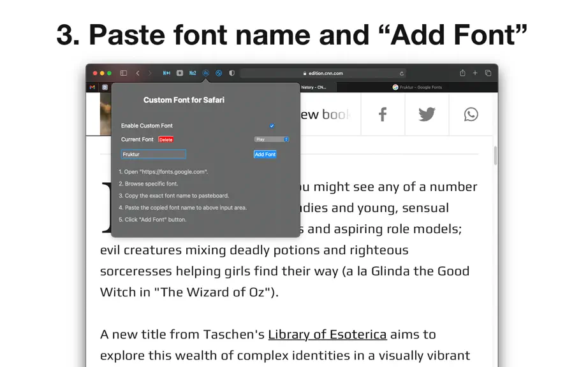Open the second pinned tab icon
This screenshot has height=367, width=588.
coord(105,87)
